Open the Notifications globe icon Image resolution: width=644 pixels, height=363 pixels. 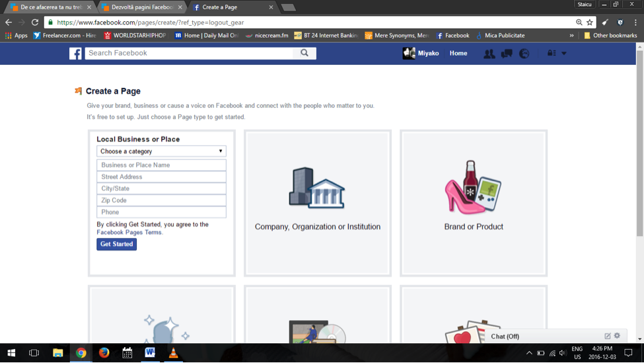point(524,54)
